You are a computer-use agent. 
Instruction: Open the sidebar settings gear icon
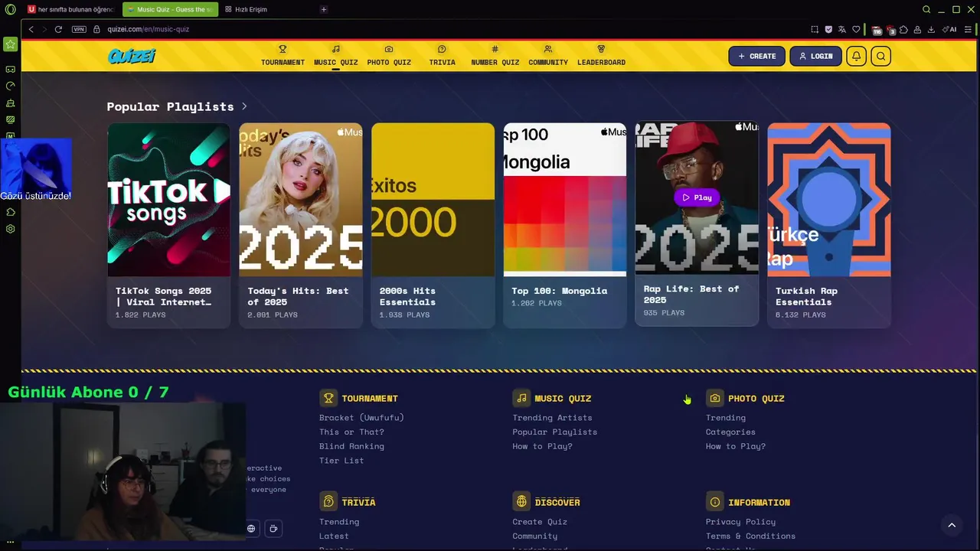[x=10, y=229]
